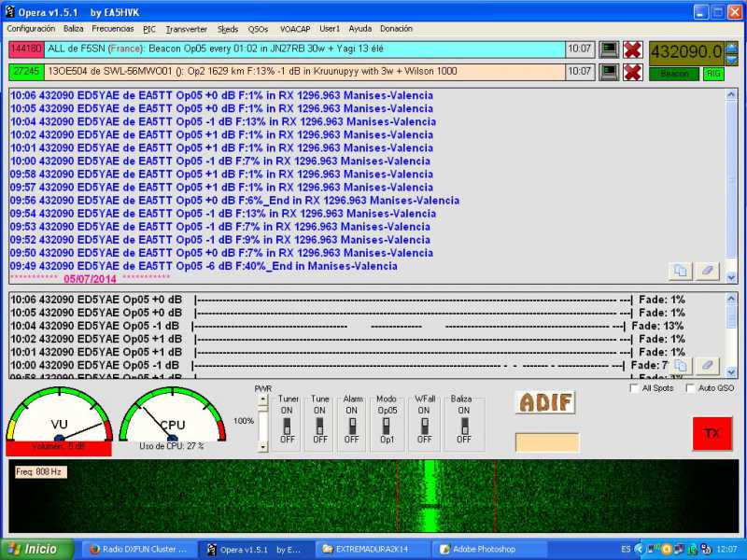
Task: Open the Ayuda menu
Action: 360,29
